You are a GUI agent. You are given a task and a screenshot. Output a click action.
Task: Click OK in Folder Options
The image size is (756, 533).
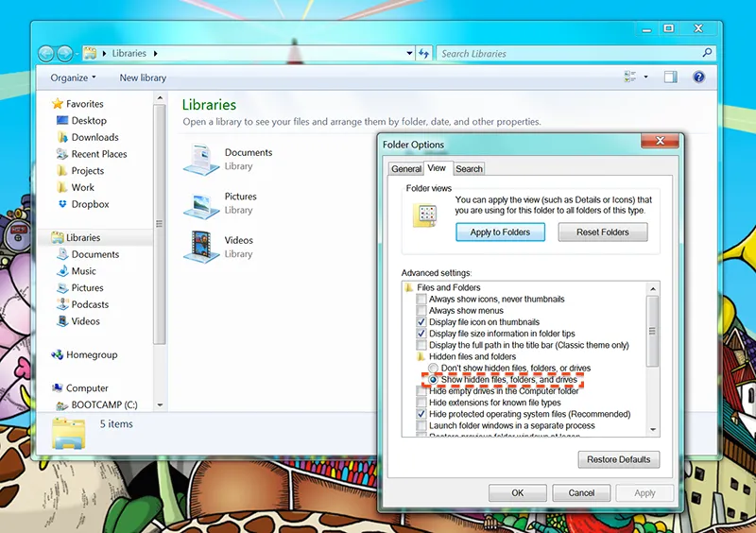click(517, 493)
